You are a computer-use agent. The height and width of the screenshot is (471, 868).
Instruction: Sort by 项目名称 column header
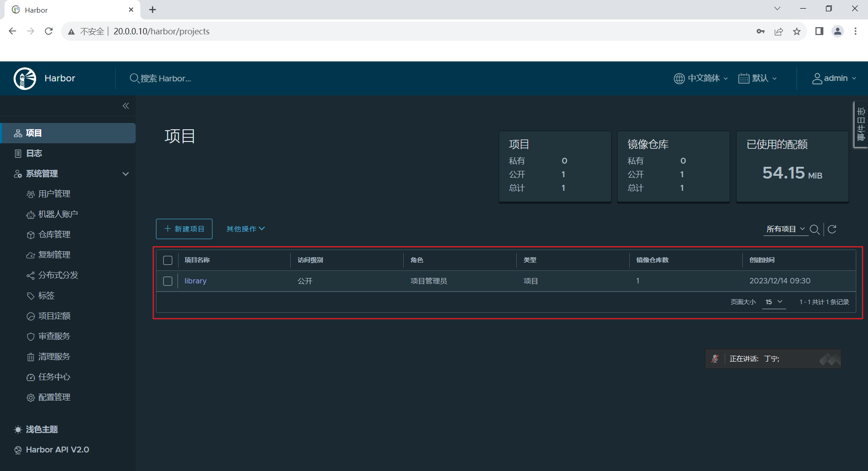click(x=197, y=260)
